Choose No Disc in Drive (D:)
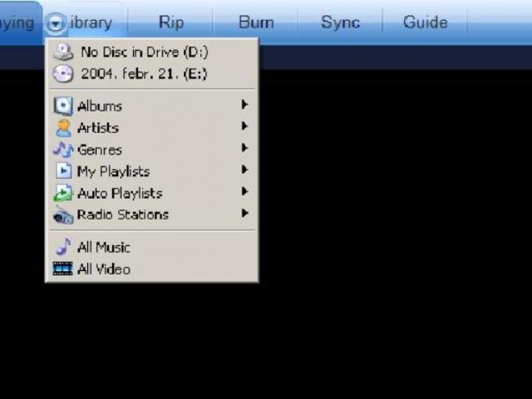532x399 pixels. coord(152,52)
